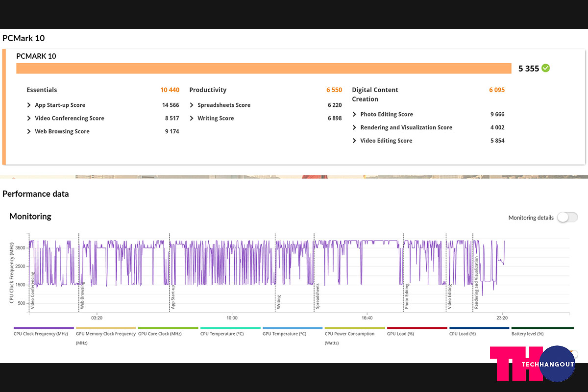Image resolution: width=588 pixels, height=392 pixels.
Task: Toggle the Monitoring details switch
Action: pos(567,218)
